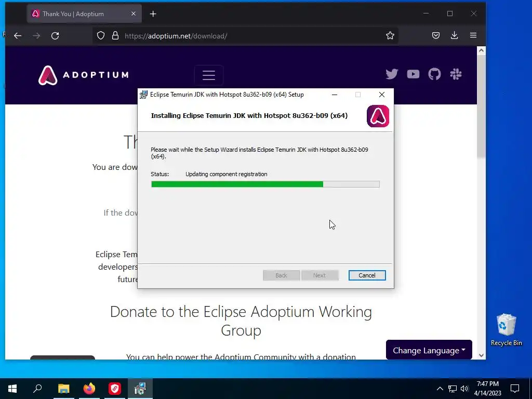Close the Thank You Adoptium tab
This screenshot has height=399, width=532.
(134, 14)
